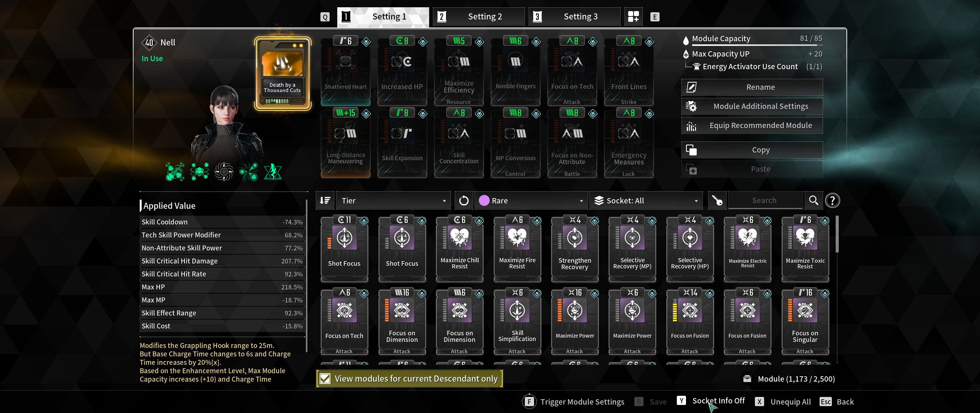Screen dimensions: 980x413
Task: Switch to the Setting 3 tab
Action: [574, 17]
